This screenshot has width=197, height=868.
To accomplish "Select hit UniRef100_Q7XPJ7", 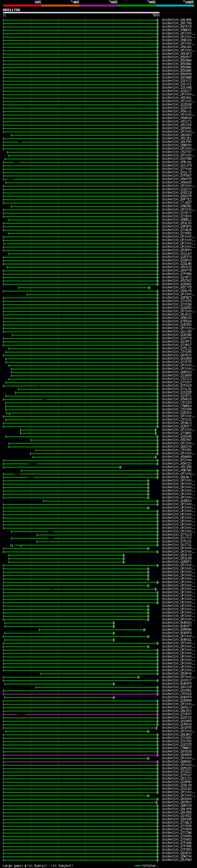I will 177,213.
